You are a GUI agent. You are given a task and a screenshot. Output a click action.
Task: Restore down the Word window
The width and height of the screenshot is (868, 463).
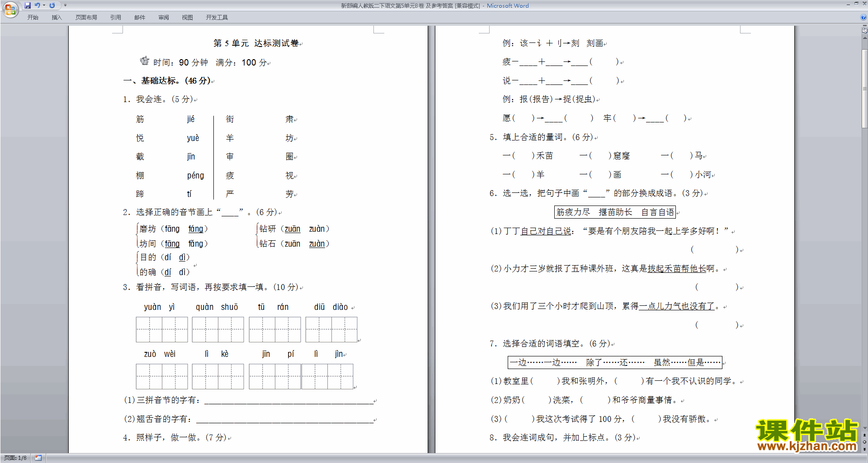(856, 4)
